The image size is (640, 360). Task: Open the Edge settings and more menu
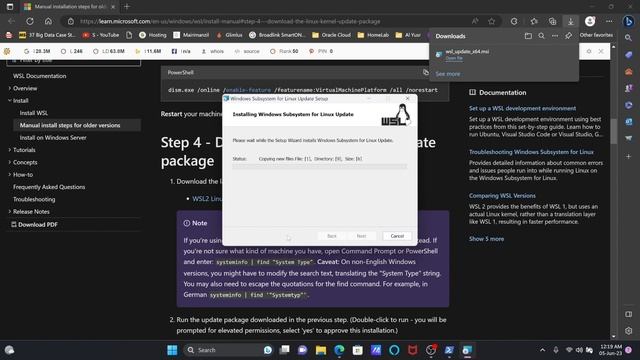click(609, 21)
